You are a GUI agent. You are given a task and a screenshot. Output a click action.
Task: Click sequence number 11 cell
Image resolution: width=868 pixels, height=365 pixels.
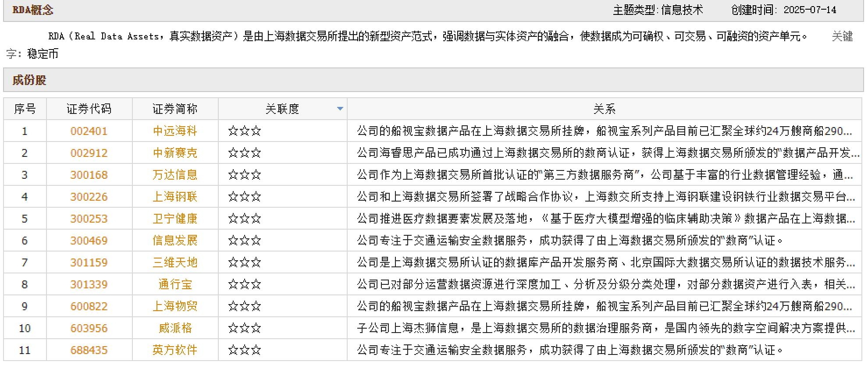click(x=25, y=350)
